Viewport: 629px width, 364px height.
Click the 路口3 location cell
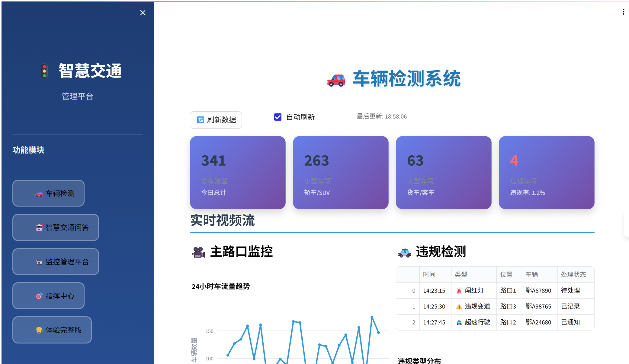pos(509,306)
